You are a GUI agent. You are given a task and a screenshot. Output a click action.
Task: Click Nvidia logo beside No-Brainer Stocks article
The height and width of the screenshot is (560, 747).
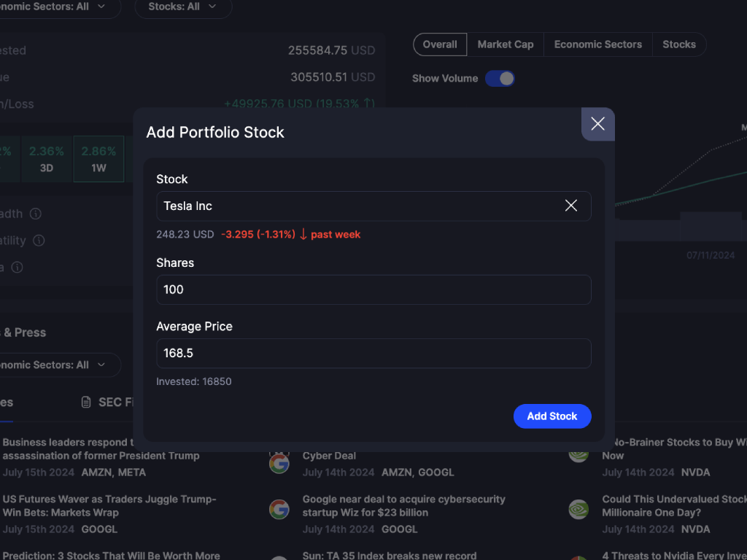pos(578,455)
